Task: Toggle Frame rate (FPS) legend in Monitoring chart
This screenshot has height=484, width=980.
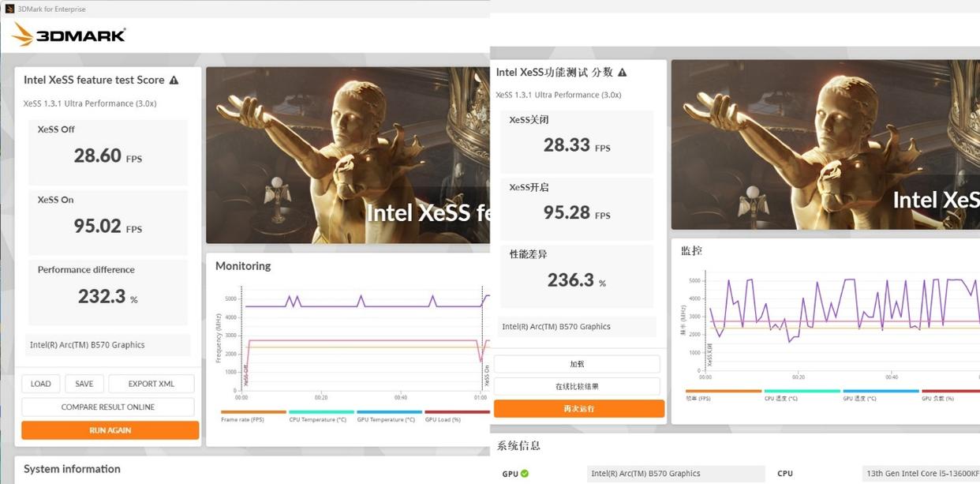Action: [x=253, y=416]
